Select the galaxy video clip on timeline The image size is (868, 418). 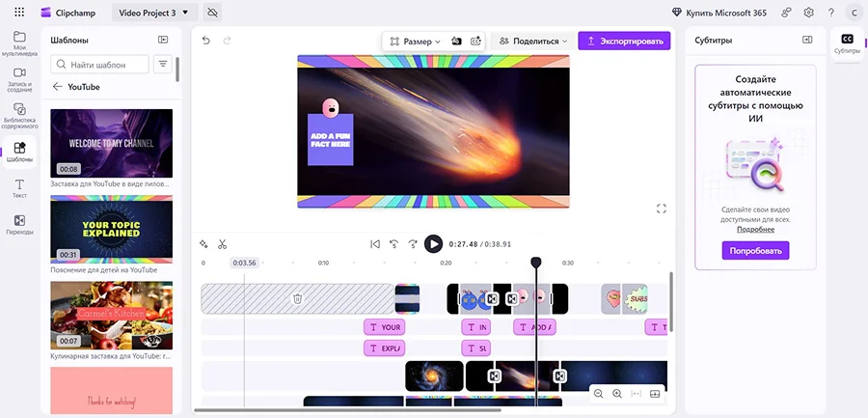(x=434, y=376)
